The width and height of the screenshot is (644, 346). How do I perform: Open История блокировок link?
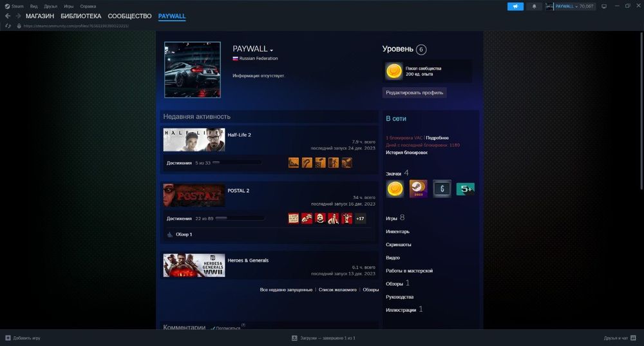click(406, 153)
